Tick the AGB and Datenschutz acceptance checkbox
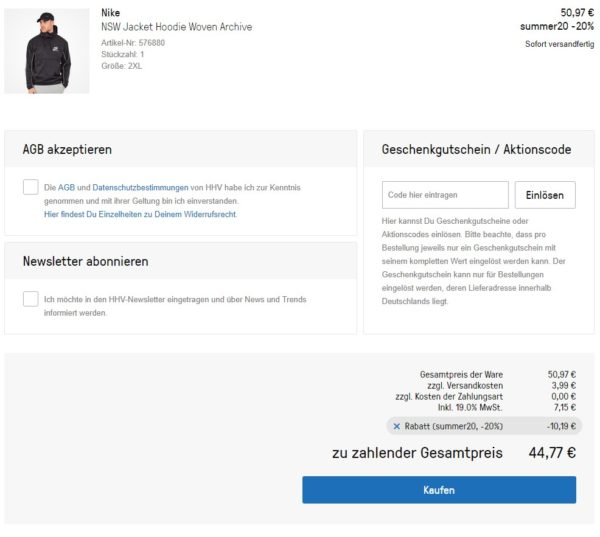The width and height of the screenshot is (600, 537). click(x=31, y=187)
